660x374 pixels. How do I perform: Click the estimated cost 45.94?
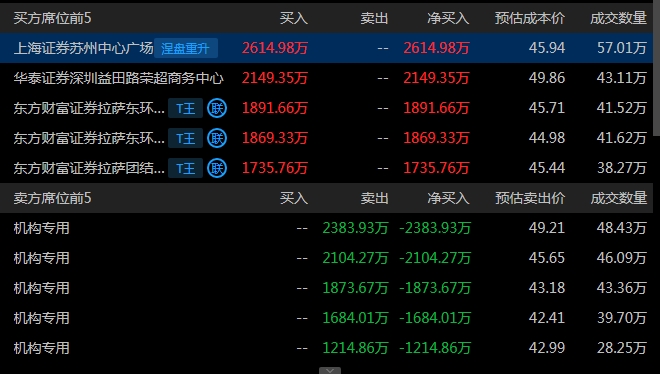point(547,48)
